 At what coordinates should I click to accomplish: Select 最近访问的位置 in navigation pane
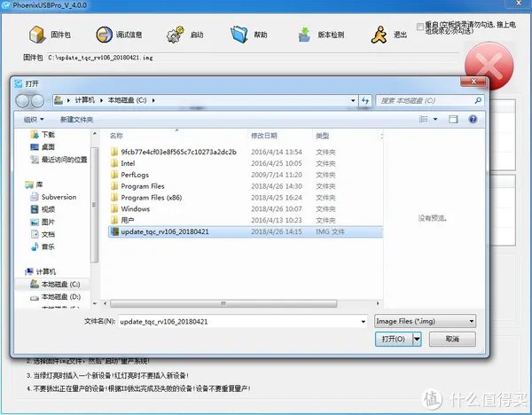[x=59, y=160]
